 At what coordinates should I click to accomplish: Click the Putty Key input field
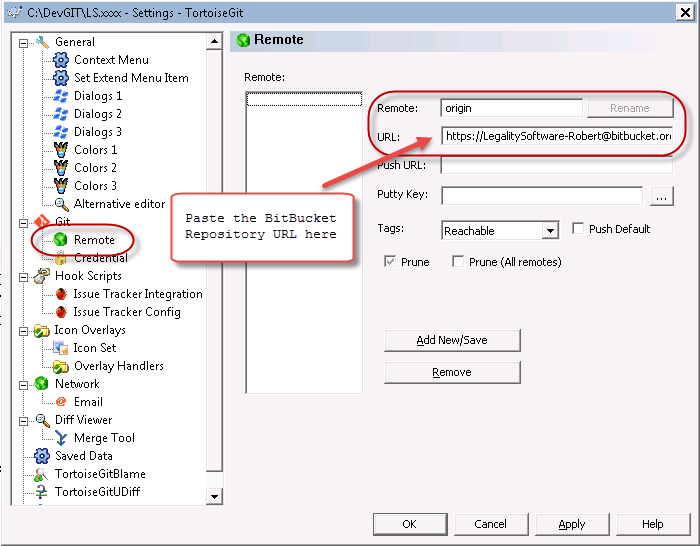pos(542,196)
